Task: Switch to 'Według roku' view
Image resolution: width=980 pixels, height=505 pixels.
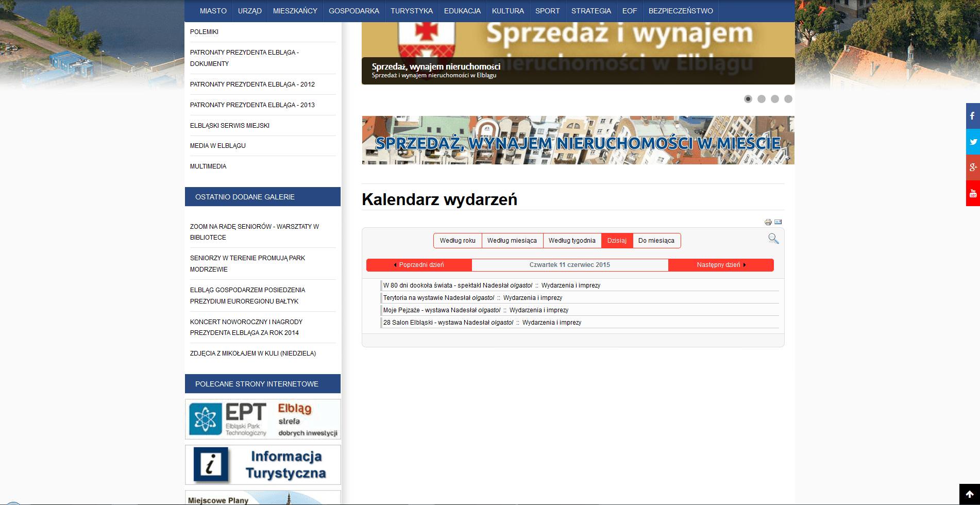Action: pyautogui.click(x=458, y=241)
